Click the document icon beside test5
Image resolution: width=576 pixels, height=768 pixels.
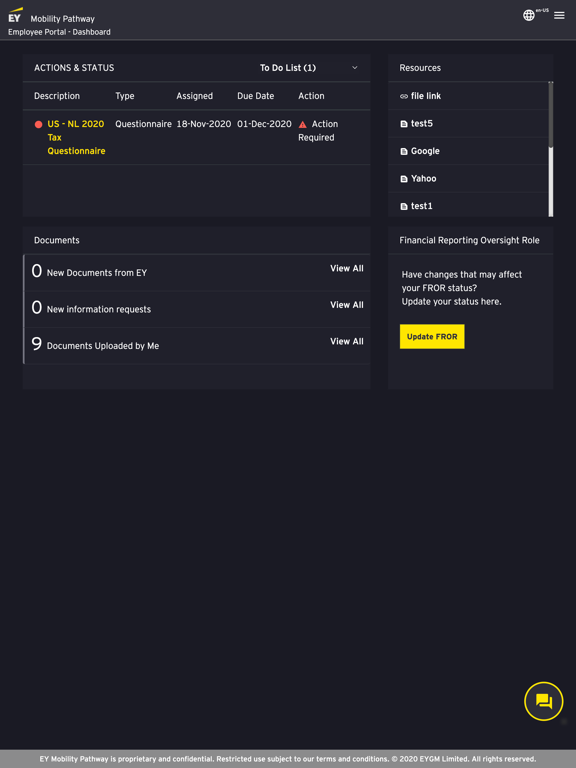[404, 124]
